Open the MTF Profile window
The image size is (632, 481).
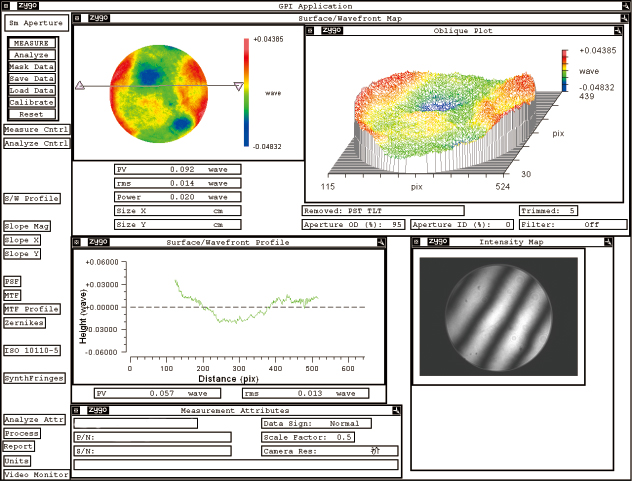pos(32,310)
